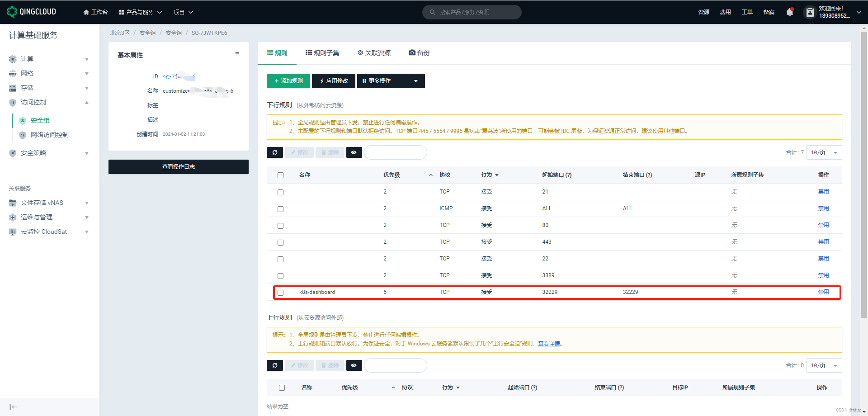
Task: Click the 安全组 shield icon
Action: coord(23,121)
